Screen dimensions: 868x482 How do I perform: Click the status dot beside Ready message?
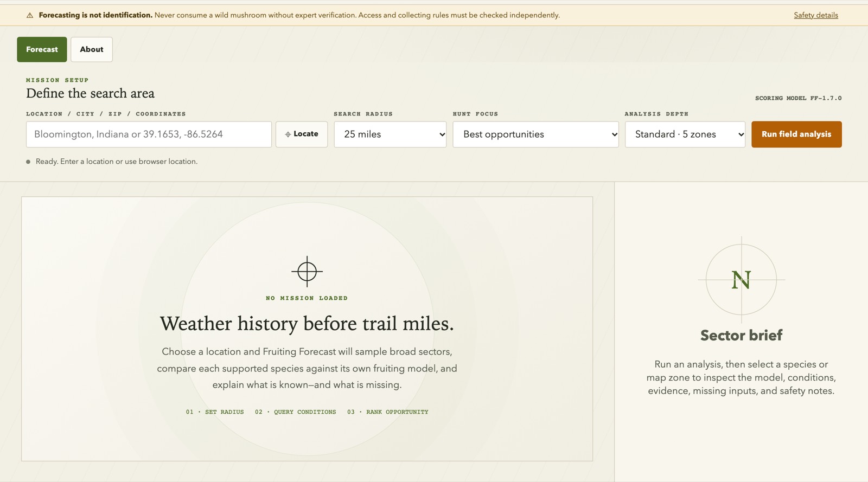(28, 162)
